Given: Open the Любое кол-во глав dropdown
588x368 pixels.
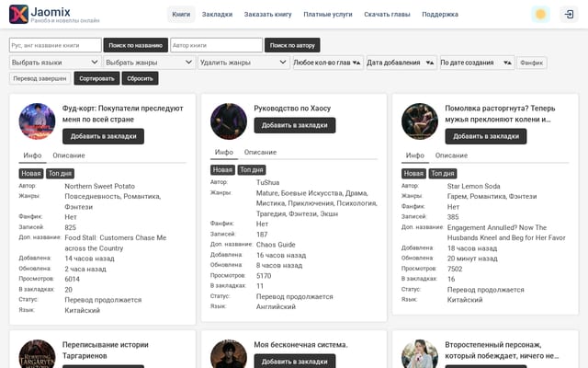Looking at the screenshot, I should pyautogui.click(x=328, y=63).
